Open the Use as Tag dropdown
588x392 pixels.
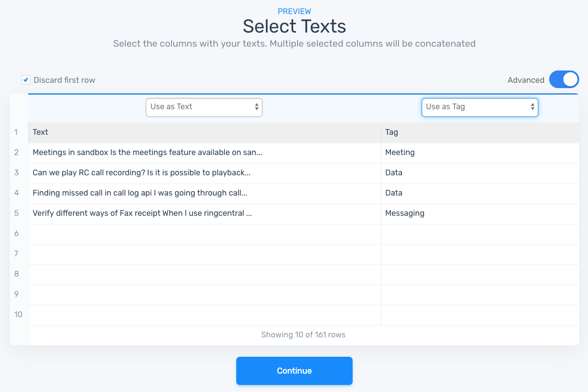pos(480,107)
